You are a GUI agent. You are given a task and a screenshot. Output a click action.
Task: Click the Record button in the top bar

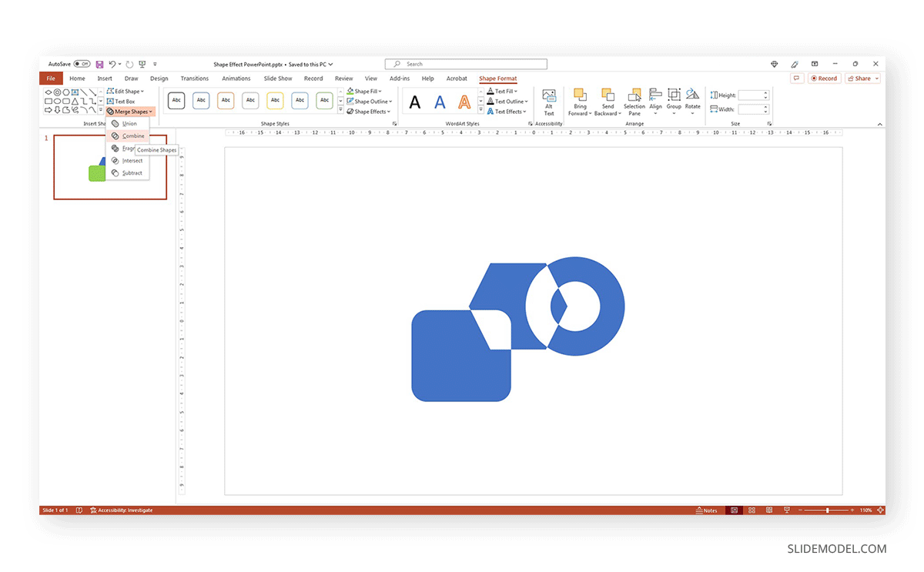[x=825, y=78]
